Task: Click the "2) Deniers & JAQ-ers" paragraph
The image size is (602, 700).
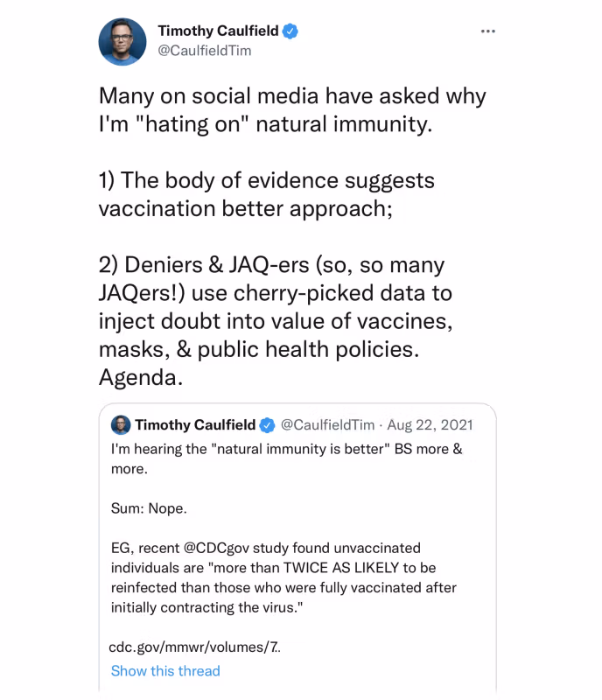Action: pyautogui.click(x=276, y=306)
